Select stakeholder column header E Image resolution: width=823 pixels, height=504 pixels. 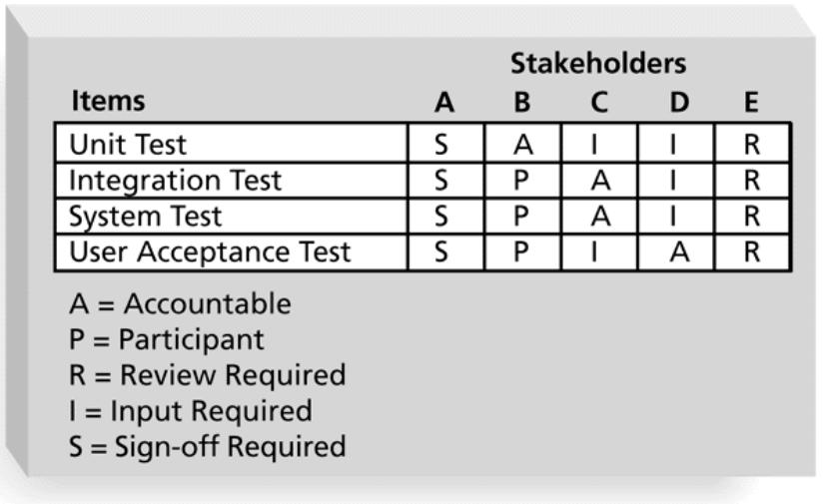pos(752,102)
